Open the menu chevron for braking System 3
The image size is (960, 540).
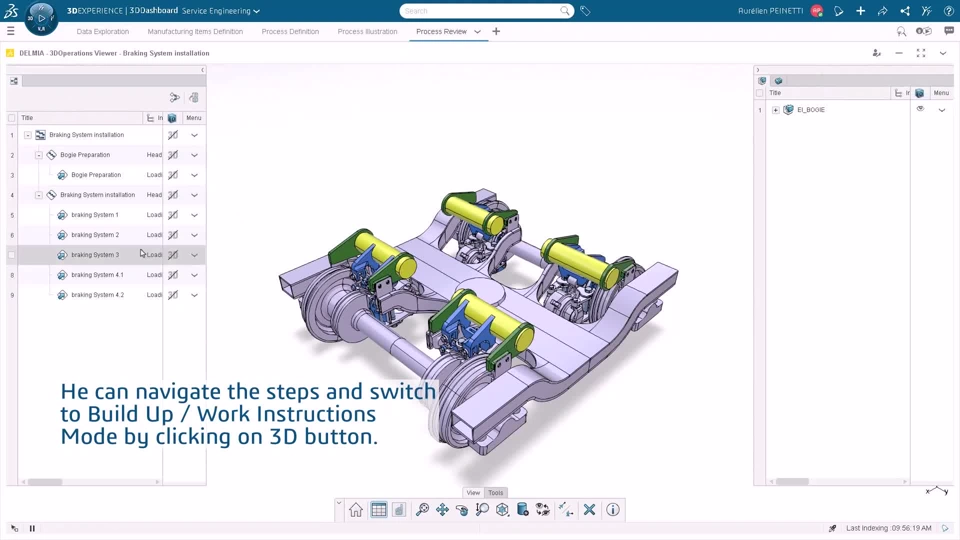tap(194, 255)
